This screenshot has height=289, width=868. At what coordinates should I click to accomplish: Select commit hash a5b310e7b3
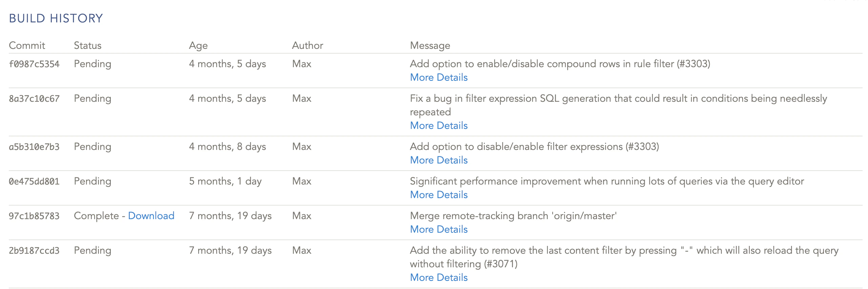pyautogui.click(x=34, y=147)
